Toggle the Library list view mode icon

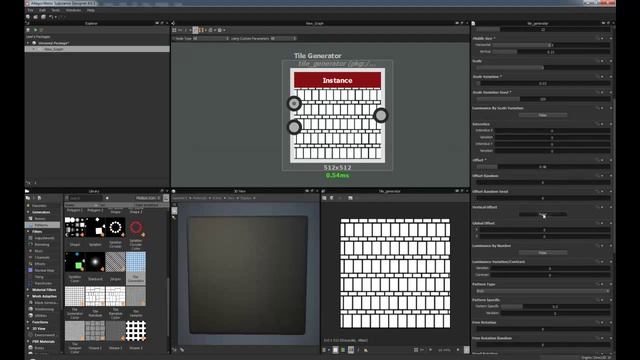click(x=166, y=198)
